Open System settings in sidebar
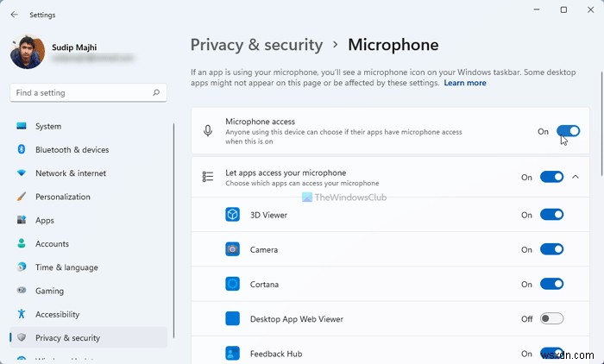The height and width of the screenshot is (364, 604). coord(89,126)
